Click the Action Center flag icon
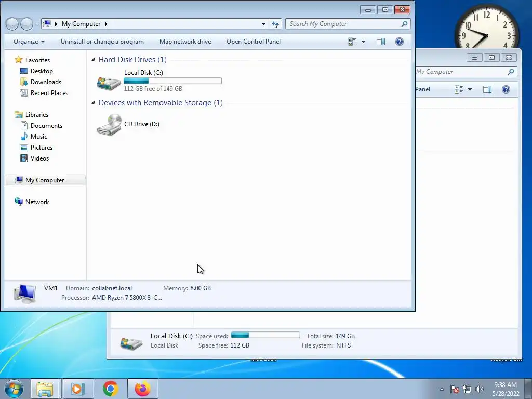The width and height of the screenshot is (532, 399). 455,389
